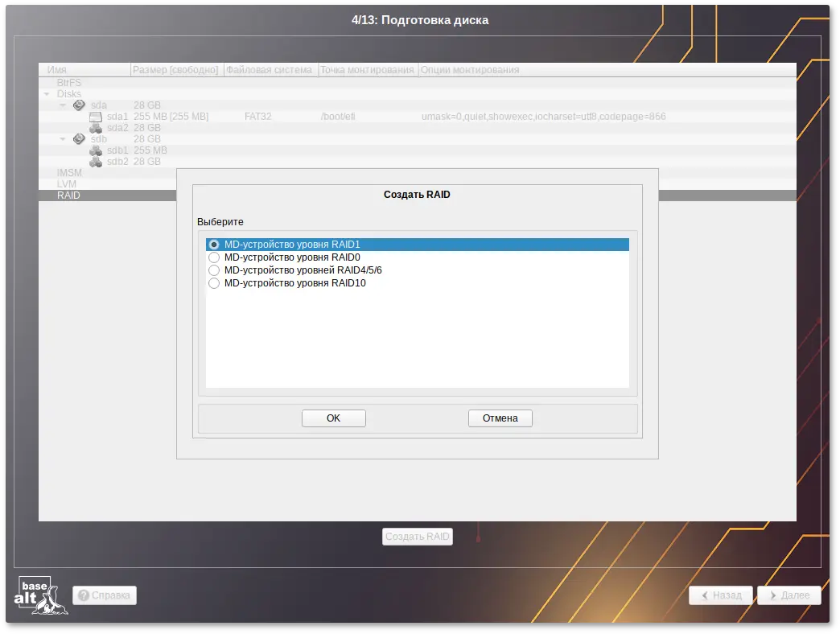This screenshot has width=840, height=634.
Task: Open help with the Справка button
Action: click(105, 595)
